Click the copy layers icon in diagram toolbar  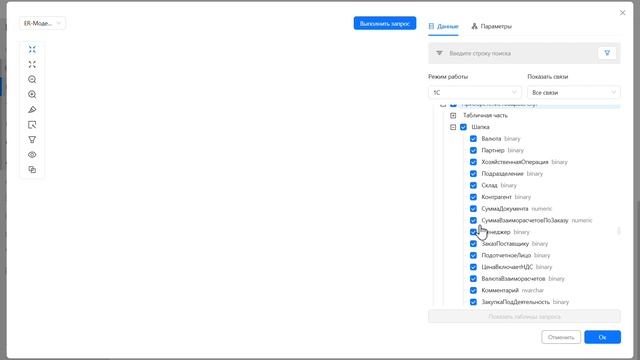click(x=32, y=169)
